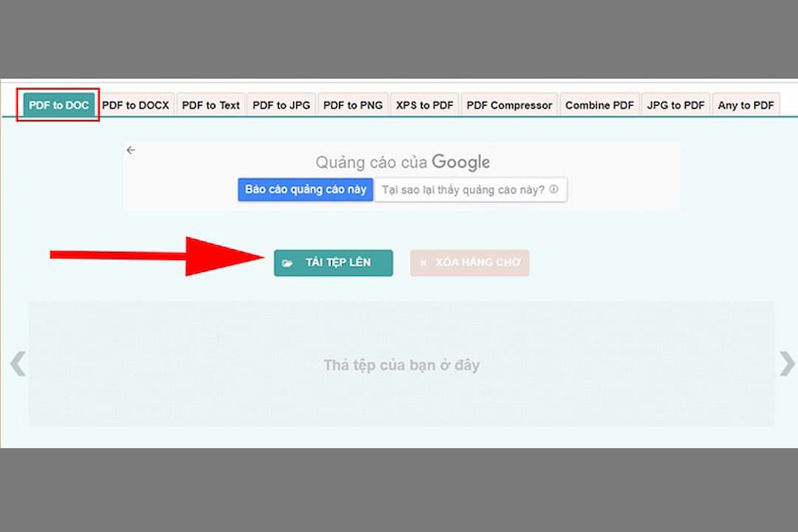This screenshot has width=798, height=532.
Task: Click the back arrow in the ad box
Action: (131, 150)
